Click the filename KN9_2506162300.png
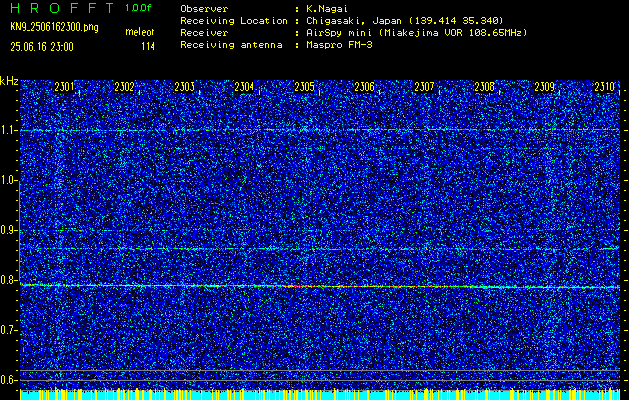The height and width of the screenshot is (400, 629). coord(54,28)
